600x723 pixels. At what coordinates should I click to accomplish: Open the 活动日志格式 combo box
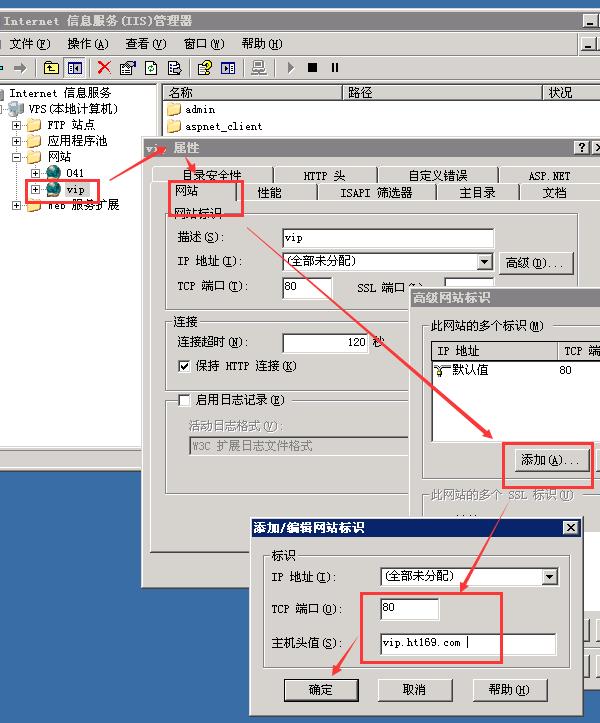pyautogui.click(x=299, y=446)
